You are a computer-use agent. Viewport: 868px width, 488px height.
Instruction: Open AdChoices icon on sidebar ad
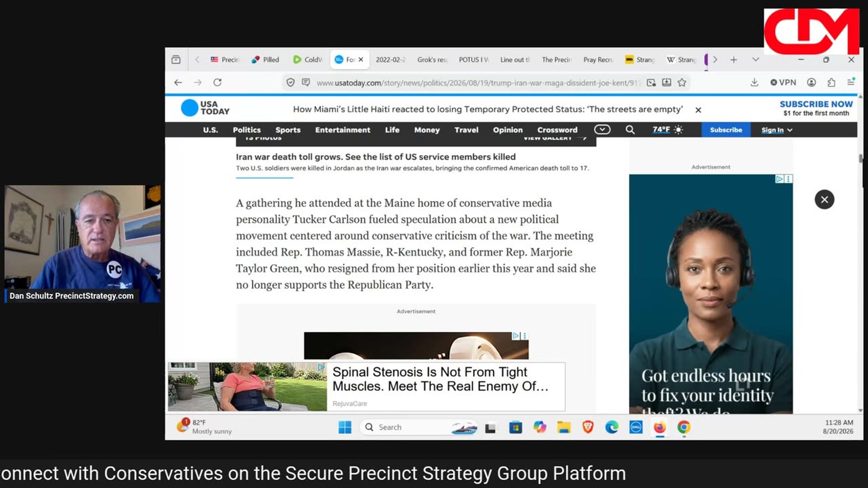[779, 179]
